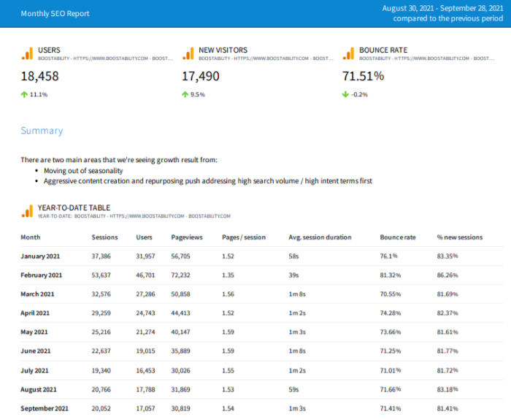
Task: Click the BOUNCE RATE widget heading
Action: 383,50
